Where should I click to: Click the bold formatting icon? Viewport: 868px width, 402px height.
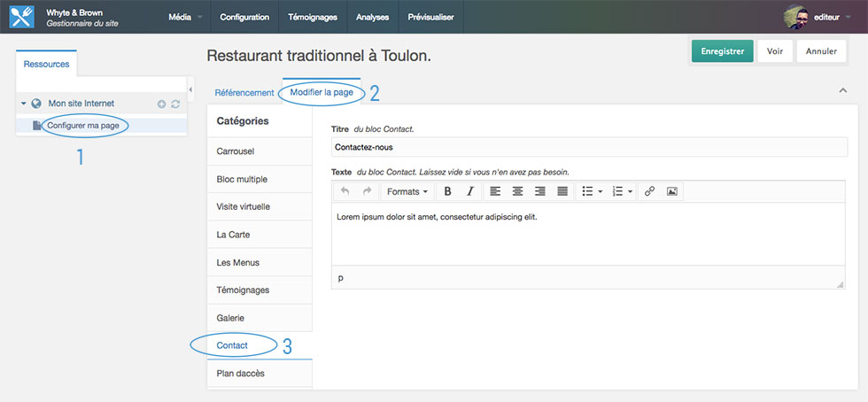[x=447, y=191]
